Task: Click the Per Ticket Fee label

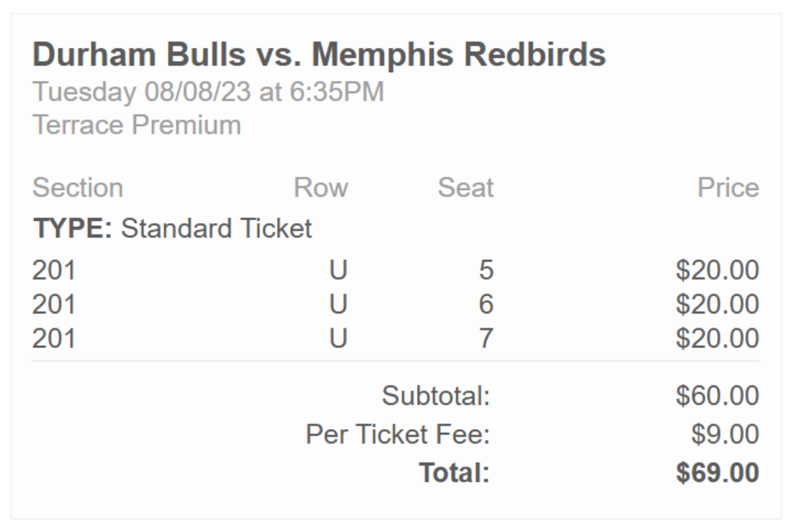Action: pos(398,434)
